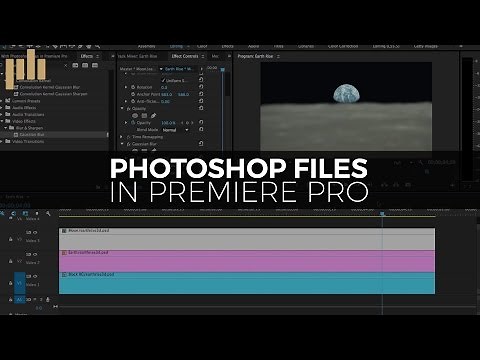Show more workspaces overflow arrows

pyautogui.click(x=461, y=46)
